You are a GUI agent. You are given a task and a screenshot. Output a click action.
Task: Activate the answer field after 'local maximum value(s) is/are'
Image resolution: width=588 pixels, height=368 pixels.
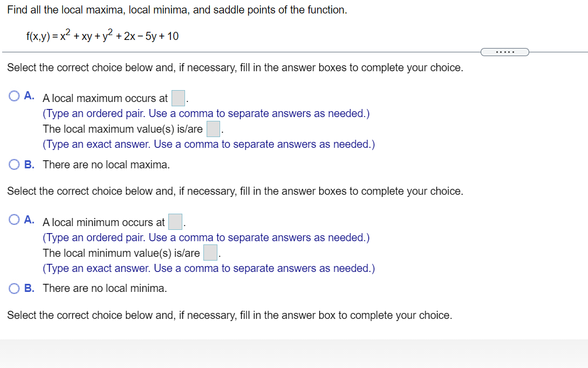213,128
